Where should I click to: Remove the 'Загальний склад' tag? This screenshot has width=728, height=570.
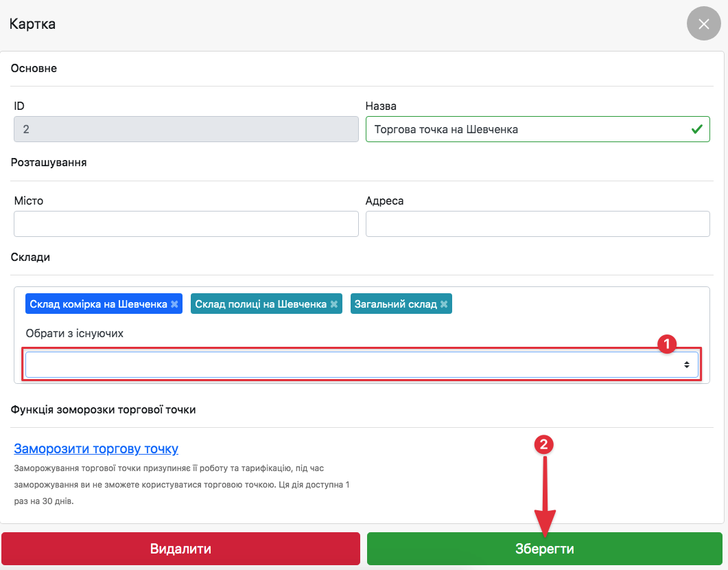[444, 304]
